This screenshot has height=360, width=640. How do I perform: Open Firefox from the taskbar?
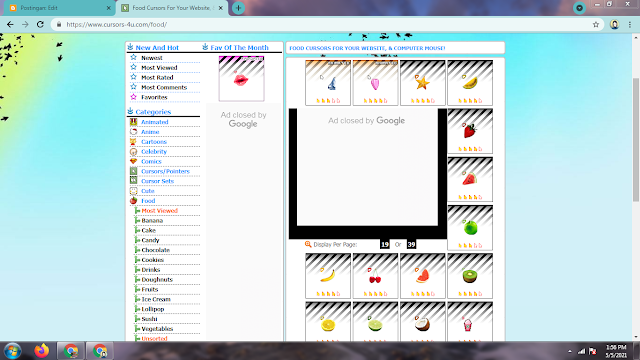click(42, 351)
